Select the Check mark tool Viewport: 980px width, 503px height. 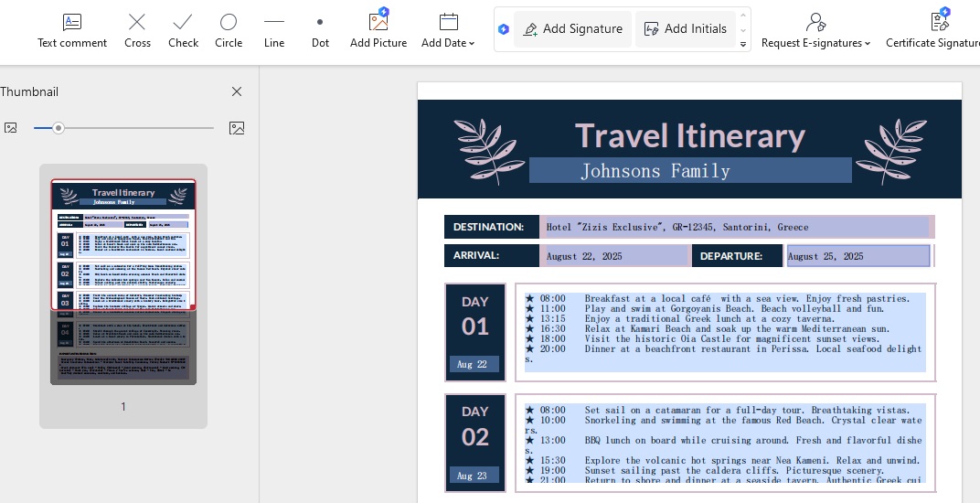click(x=183, y=31)
